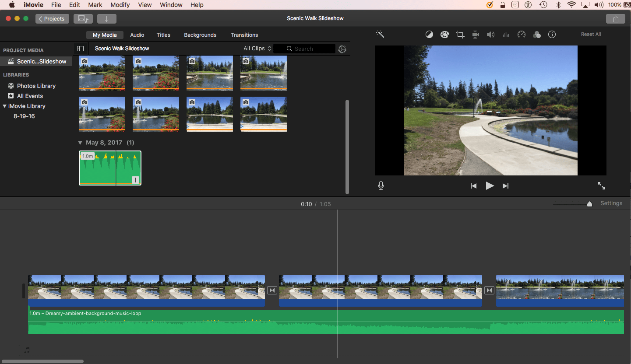Image resolution: width=631 pixels, height=364 pixels.
Task: Open the volume adjustment tool
Action: [491, 35]
